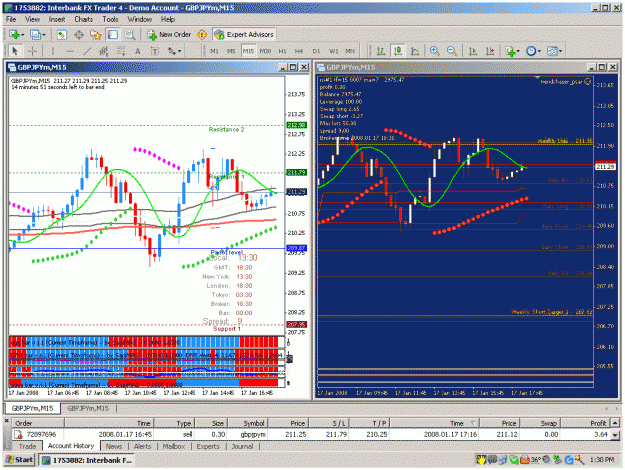Open the Tools menu
The image size is (625, 470).
110,19
